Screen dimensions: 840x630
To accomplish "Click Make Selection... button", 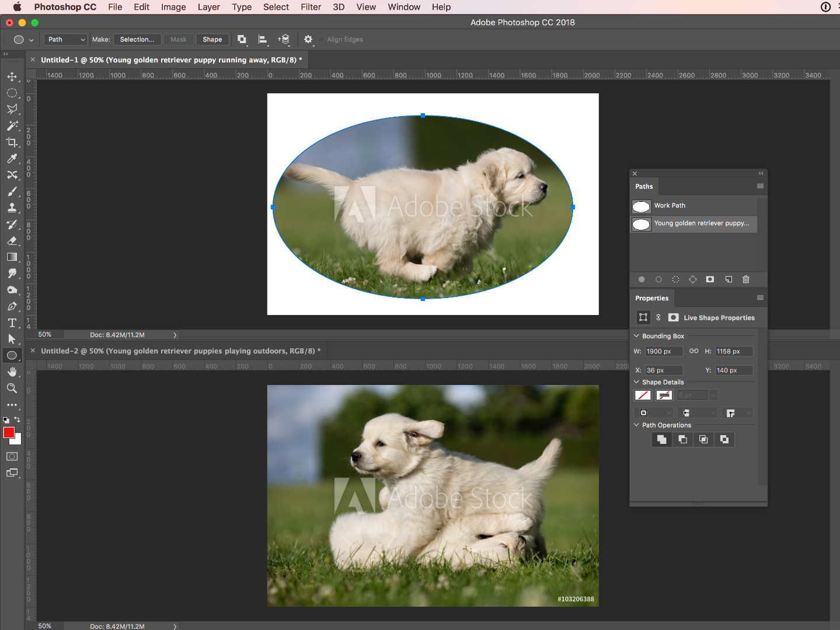I will [x=137, y=40].
